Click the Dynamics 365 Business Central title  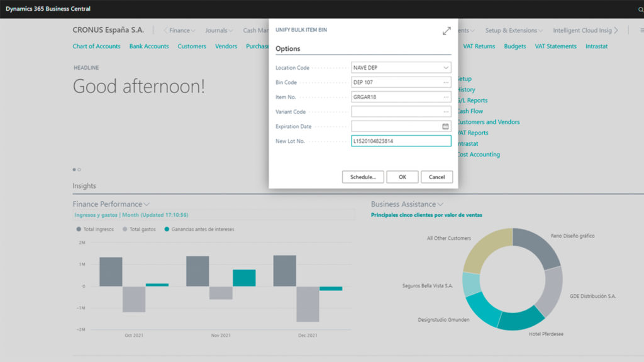click(x=48, y=9)
